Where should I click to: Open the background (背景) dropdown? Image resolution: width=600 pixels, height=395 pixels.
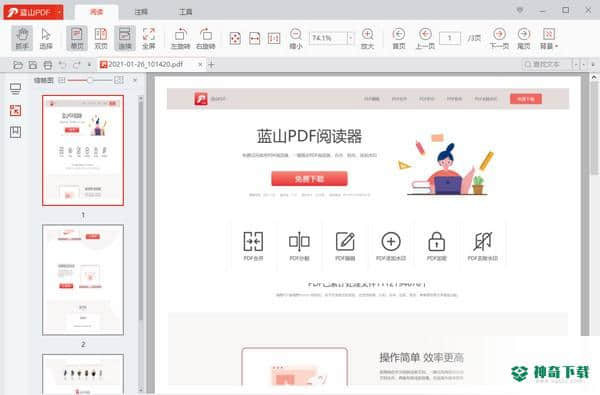(x=549, y=38)
